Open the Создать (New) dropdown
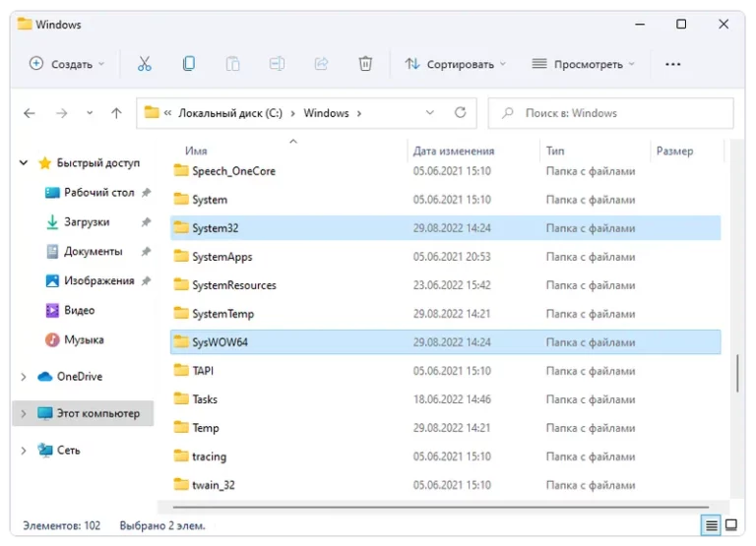Viewport: 756px width, 546px height. (67, 64)
